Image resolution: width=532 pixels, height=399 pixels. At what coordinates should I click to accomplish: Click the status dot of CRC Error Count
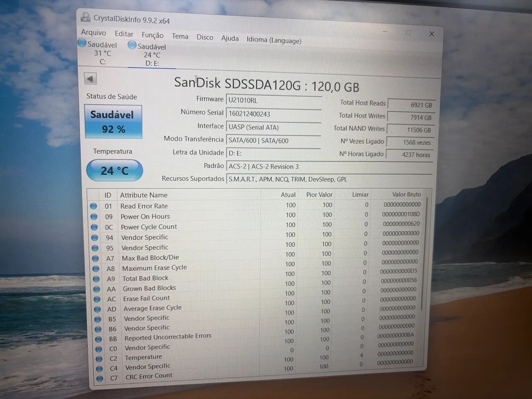100,379
